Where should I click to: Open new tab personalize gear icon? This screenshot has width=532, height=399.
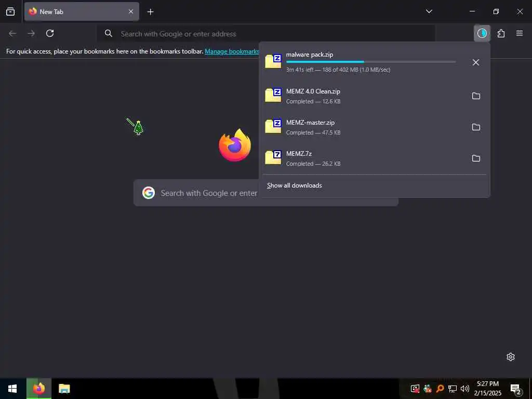[x=511, y=357]
